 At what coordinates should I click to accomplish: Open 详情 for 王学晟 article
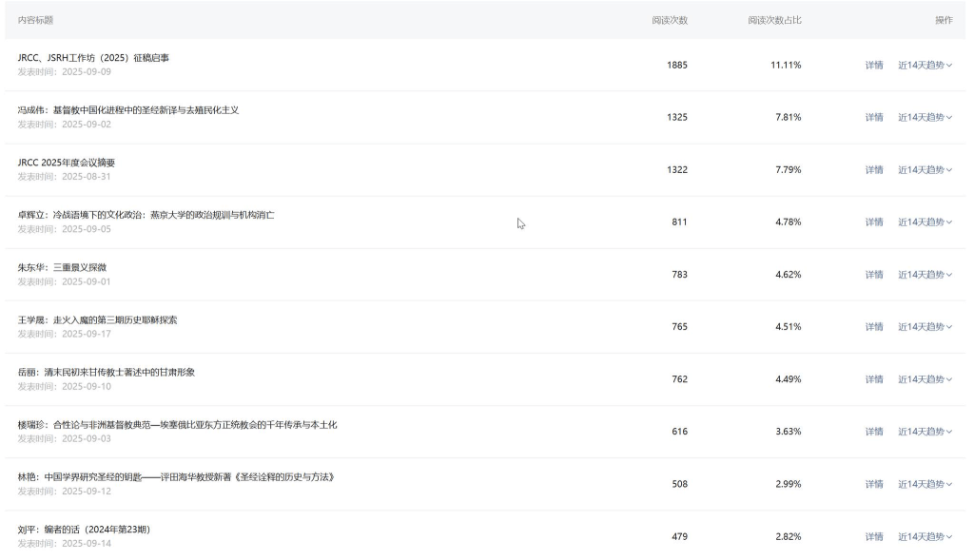pyautogui.click(x=873, y=326)
